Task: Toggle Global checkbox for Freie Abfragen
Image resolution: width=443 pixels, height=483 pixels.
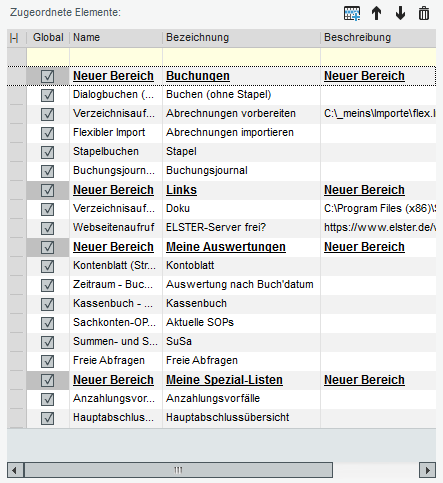Action: click(48, 361)
